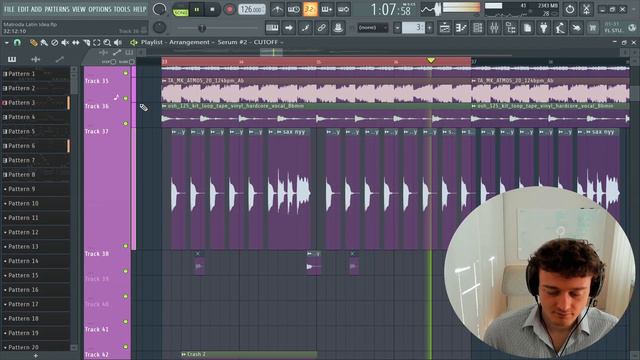Show piano clips in the picker panel
This screenshot has width=640, height=360.
click(x=12, y=60)
